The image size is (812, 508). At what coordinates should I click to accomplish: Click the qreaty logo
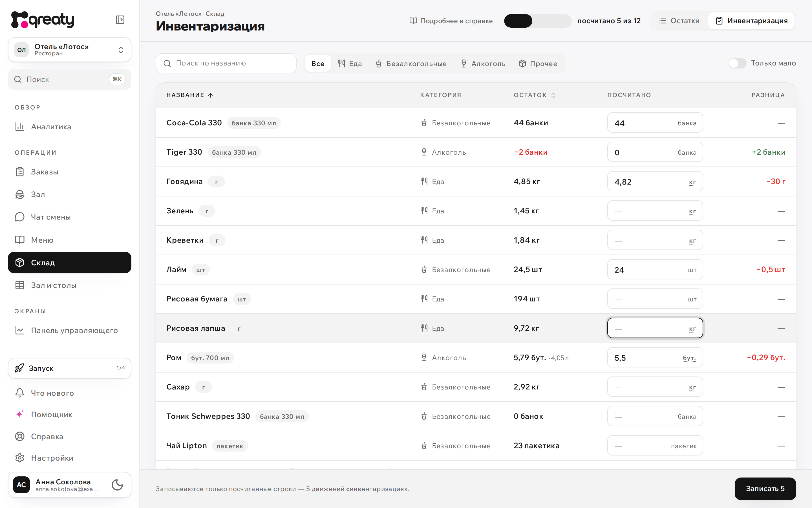point(43,20)
